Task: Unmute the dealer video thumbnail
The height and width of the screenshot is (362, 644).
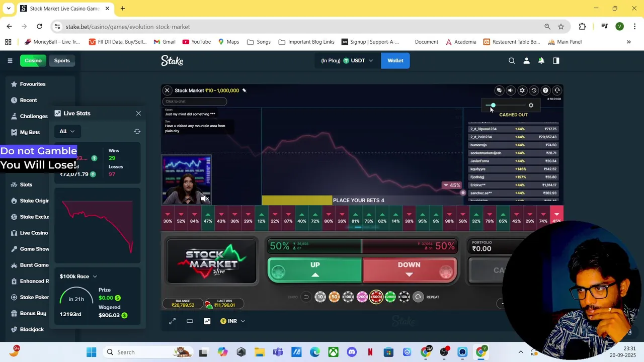Action: tap(204, 199)
